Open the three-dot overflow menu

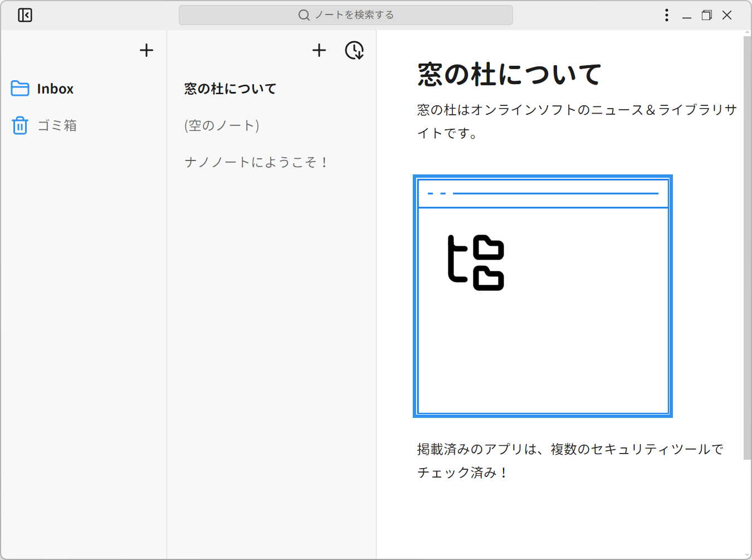666,15
